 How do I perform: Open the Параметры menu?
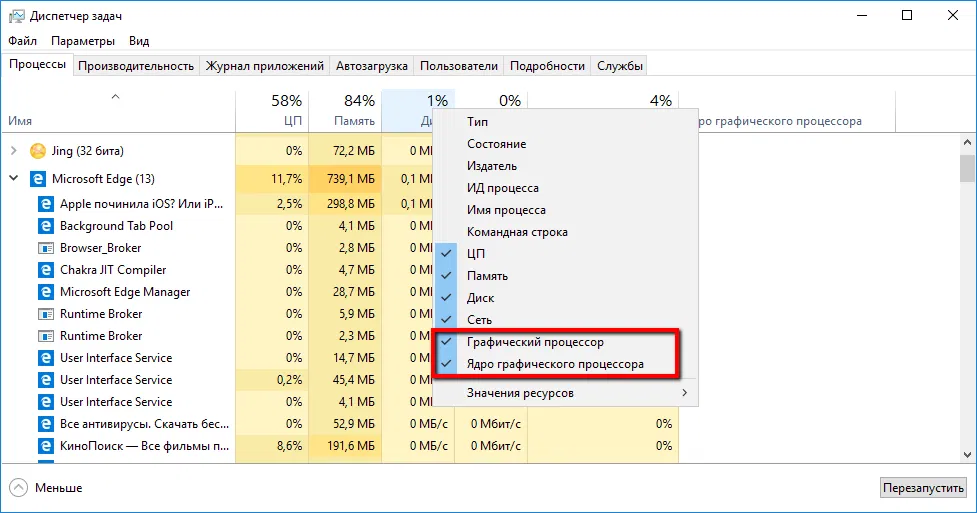coord(83,41)
